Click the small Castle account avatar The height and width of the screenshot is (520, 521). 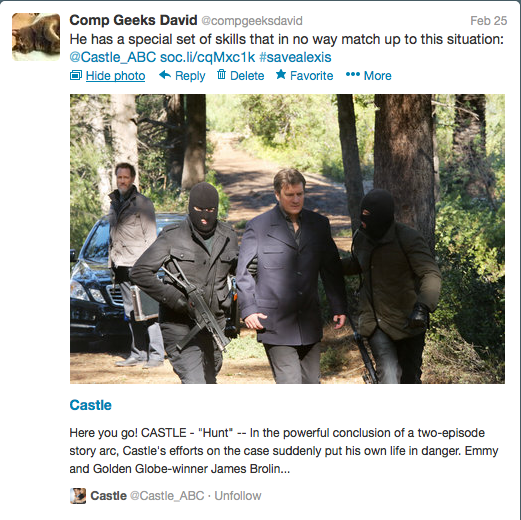(x=78, y=496)
